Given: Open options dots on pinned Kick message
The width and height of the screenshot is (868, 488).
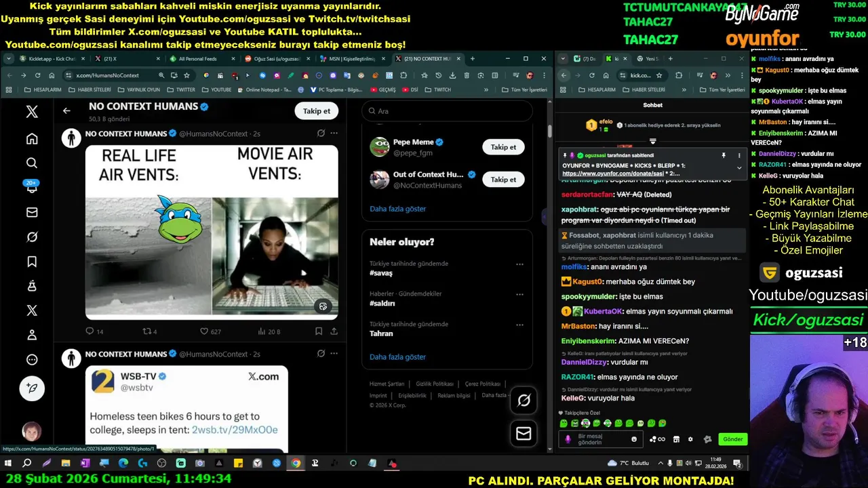Looking at the screenshot, I should coord(739,155).
